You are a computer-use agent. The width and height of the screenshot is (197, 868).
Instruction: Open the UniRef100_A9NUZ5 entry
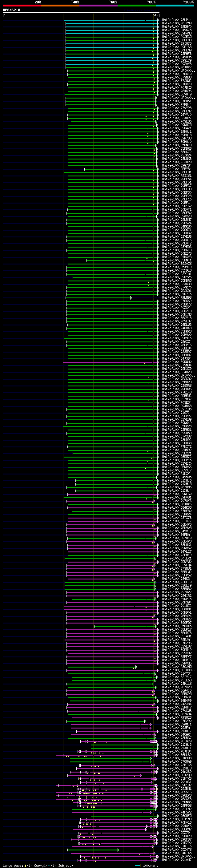point(177,125)
